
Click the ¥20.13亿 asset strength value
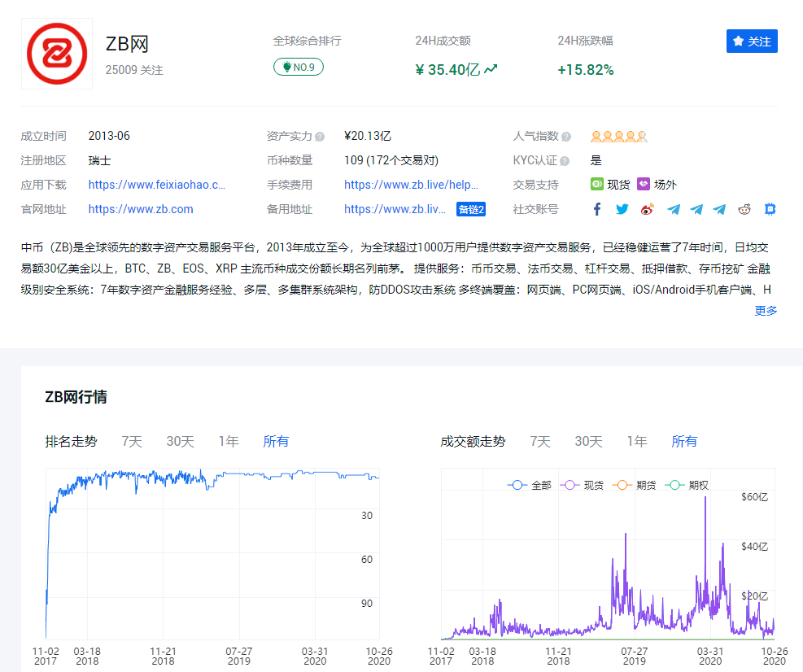pyautogui.click(x=368, y=136)
